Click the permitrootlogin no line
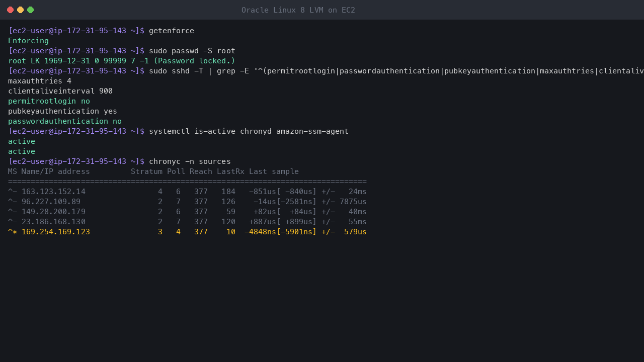Viewport: 644px width, 362px height. (49, 101)
